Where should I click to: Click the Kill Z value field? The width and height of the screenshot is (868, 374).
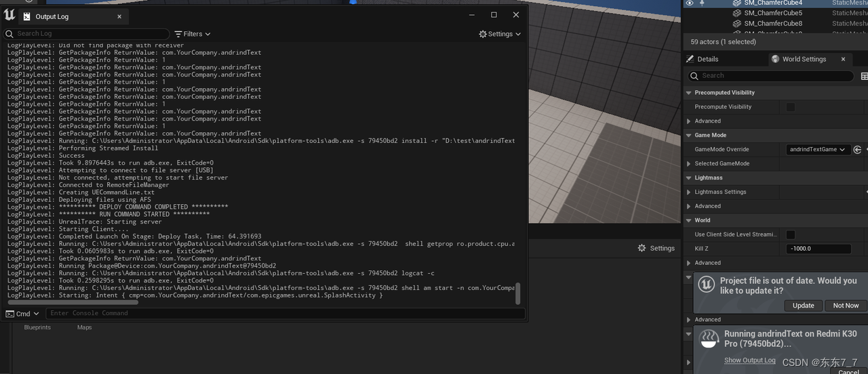click(x=818, y=249)
